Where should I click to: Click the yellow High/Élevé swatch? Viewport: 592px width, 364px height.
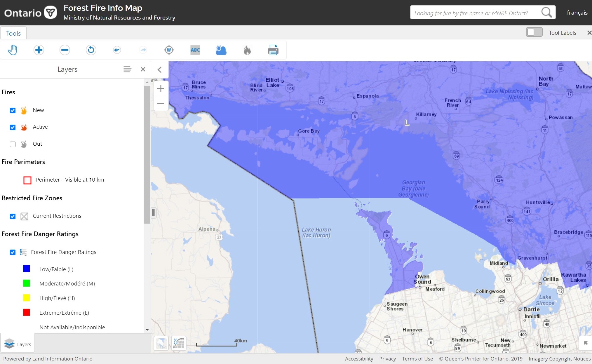pos(27,298)
